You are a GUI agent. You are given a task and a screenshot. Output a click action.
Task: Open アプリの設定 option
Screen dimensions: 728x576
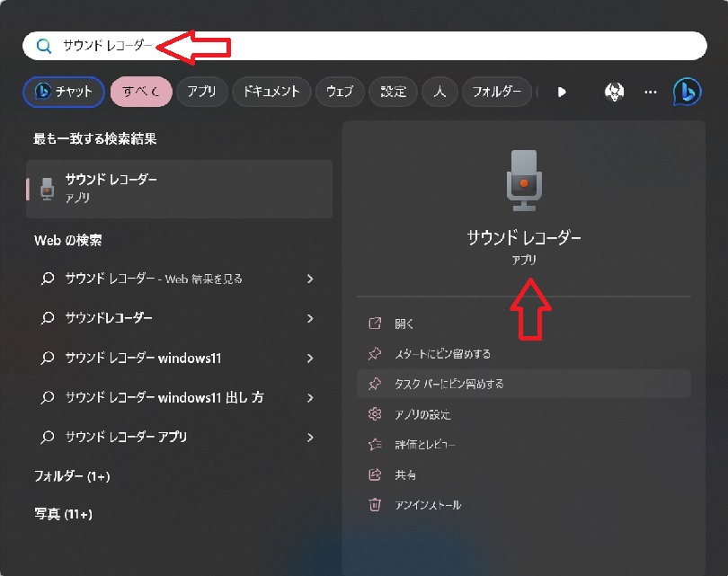pyautogui.click(x=524, y=414)
